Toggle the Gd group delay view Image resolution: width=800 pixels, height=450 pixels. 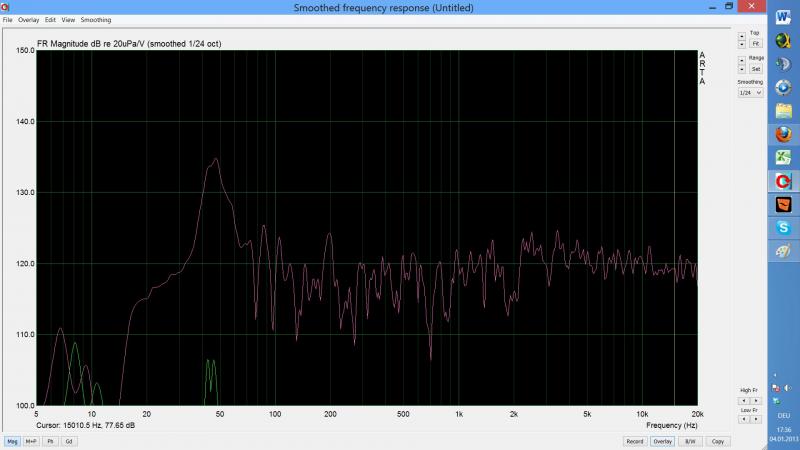[x=69, y=441]
